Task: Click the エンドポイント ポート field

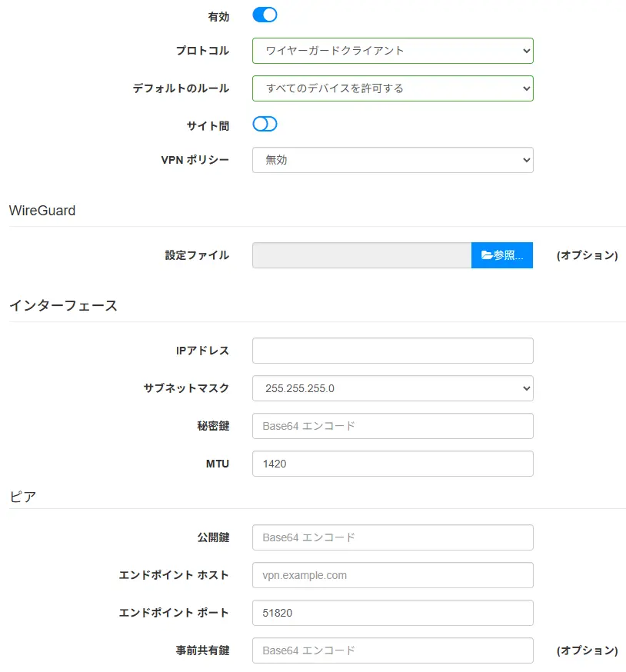Action: point(393,613)
